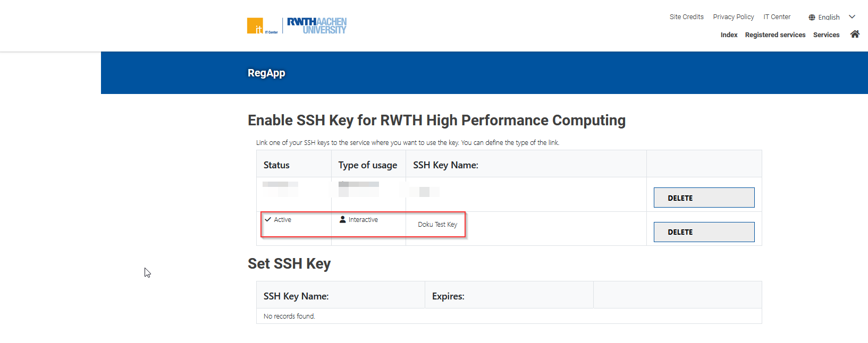Select the Doku Test Key name
The height and width of the screenshot is (343, 868).
tap(437, 225)
